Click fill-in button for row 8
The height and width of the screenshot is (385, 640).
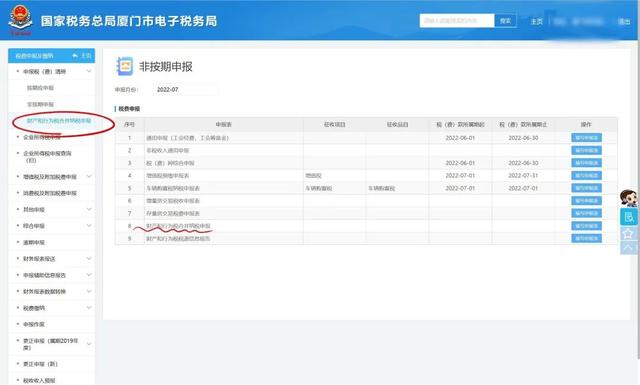pyautogui.click(x=586, y=226)
